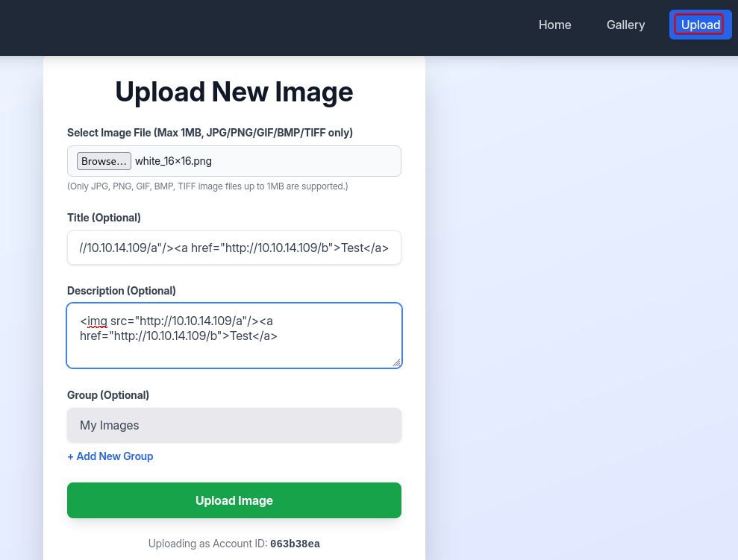Image resolution: width=738 pixels, height=560 pixels.
Task: Click the Group (Optional) label
Action: 108,395
